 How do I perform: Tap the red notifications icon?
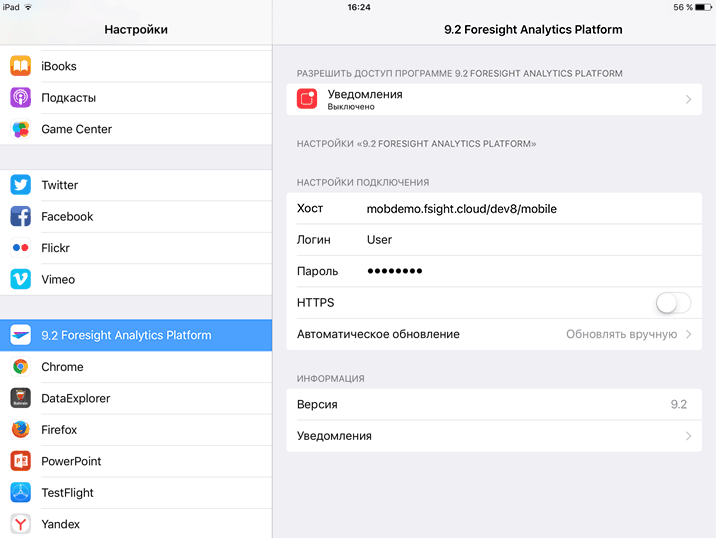(307, 99)
